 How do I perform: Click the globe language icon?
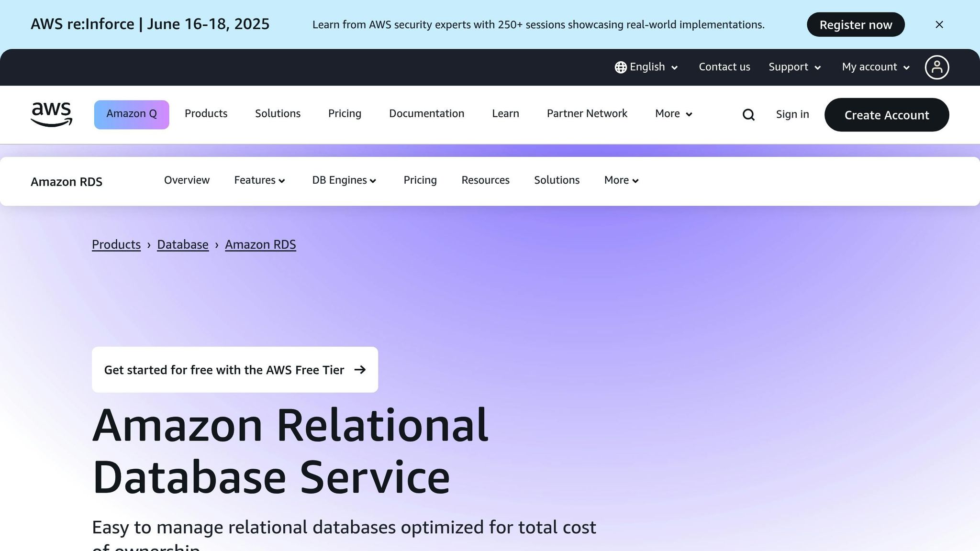tap(621, 67)
